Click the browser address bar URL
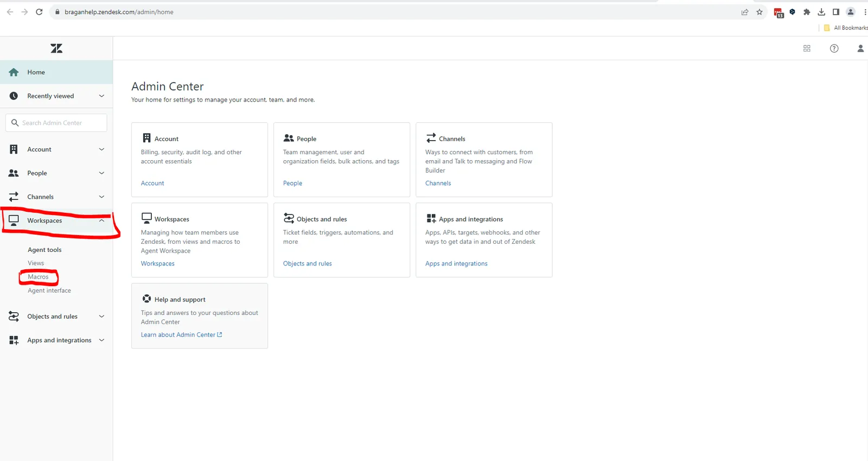 tap(119, 12)
